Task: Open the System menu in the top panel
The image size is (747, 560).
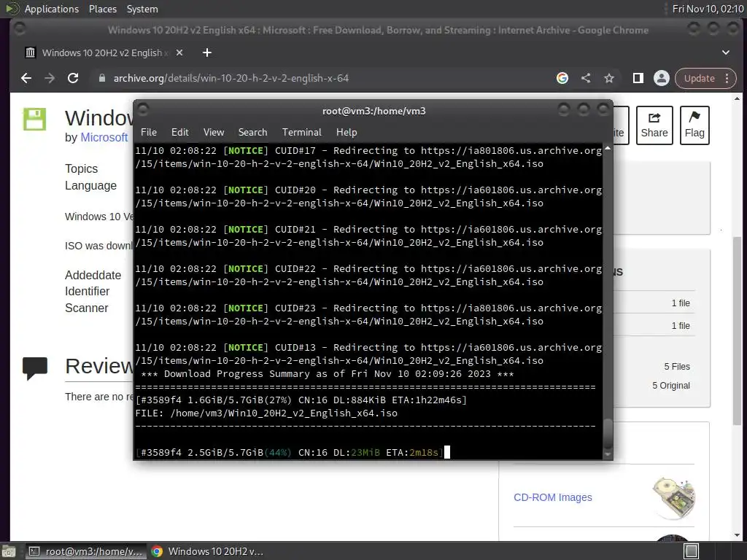Action: click(x=142, y=9)
